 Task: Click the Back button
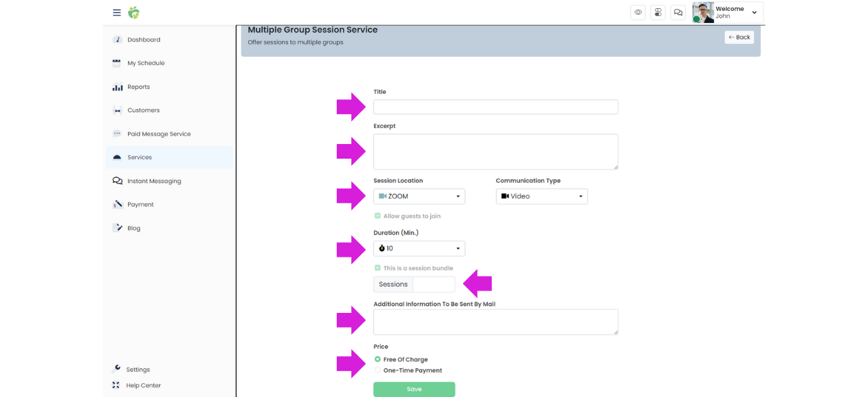click(x=739, y=37)
